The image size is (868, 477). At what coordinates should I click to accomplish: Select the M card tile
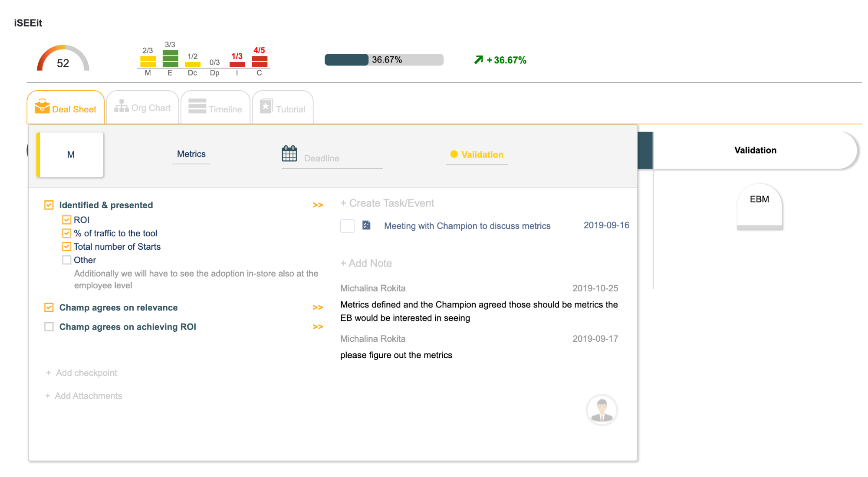pos(70,155)
